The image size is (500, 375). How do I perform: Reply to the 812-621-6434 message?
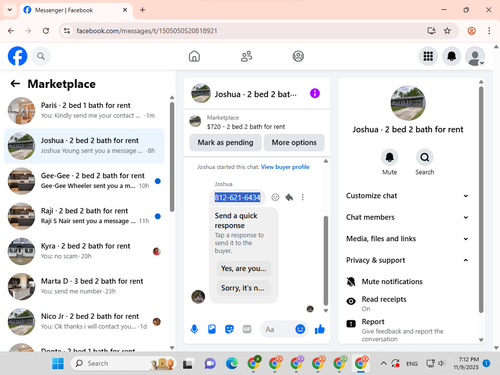pos(289,197)
